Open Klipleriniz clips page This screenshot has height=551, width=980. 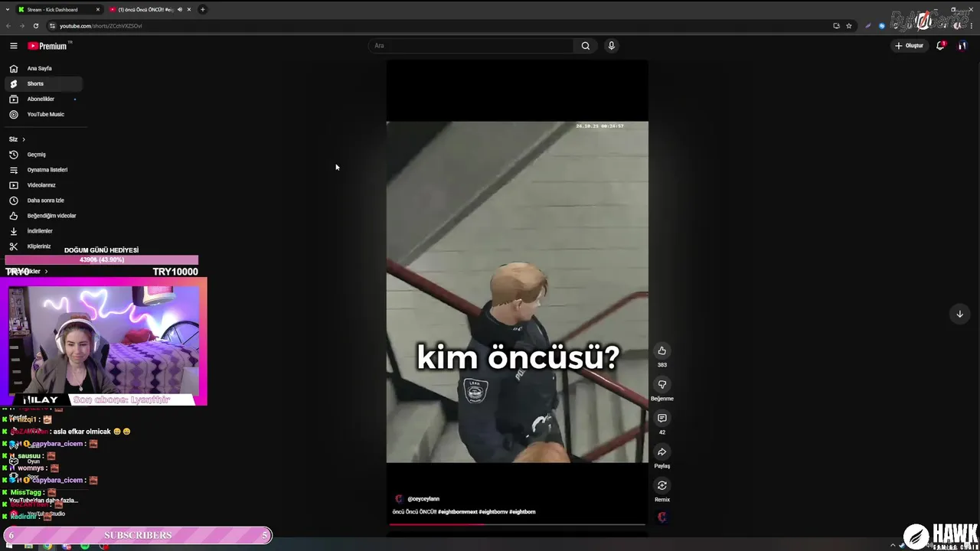[x=43, y=246]
